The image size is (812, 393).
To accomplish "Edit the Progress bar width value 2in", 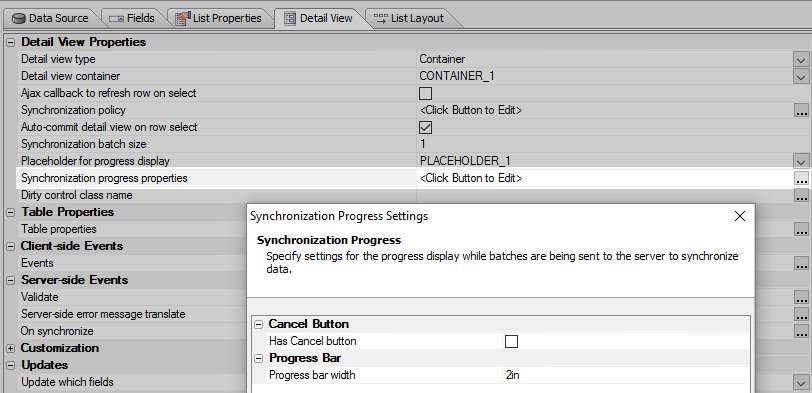I will tap(626, 375).
